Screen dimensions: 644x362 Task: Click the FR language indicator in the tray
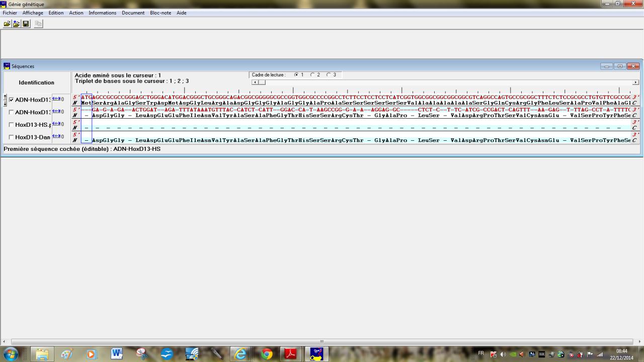[481, 353]
